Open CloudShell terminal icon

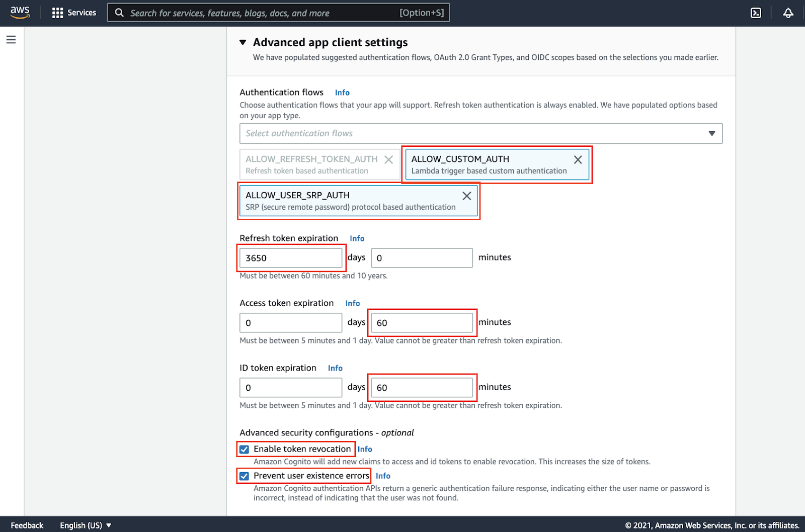coord(756,13)
